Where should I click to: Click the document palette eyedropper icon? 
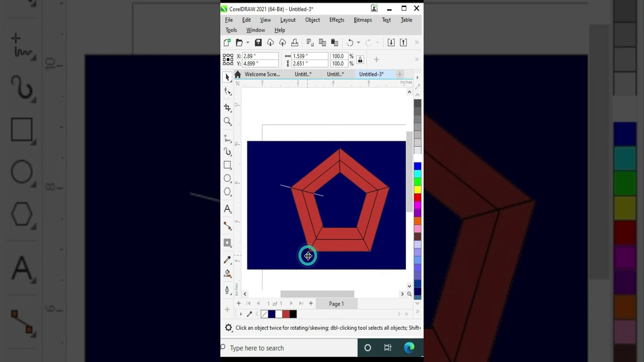point(249,314)
